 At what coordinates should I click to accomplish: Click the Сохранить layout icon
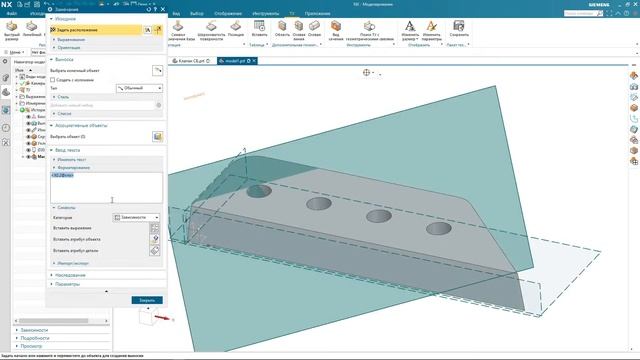(x=459, y=26)
